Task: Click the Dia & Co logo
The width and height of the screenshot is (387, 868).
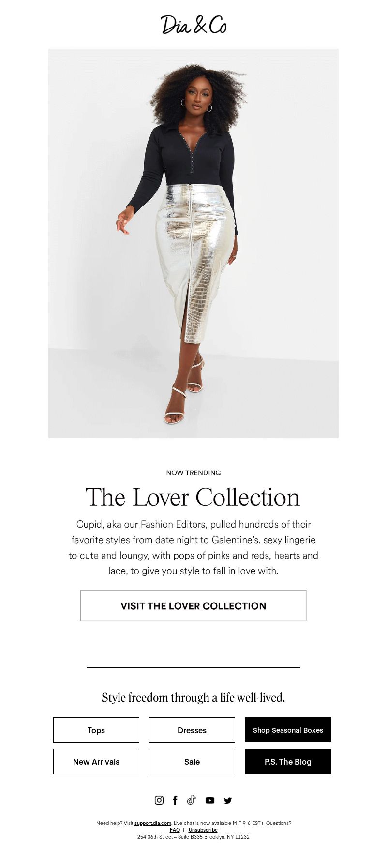Action: (193, 25)
